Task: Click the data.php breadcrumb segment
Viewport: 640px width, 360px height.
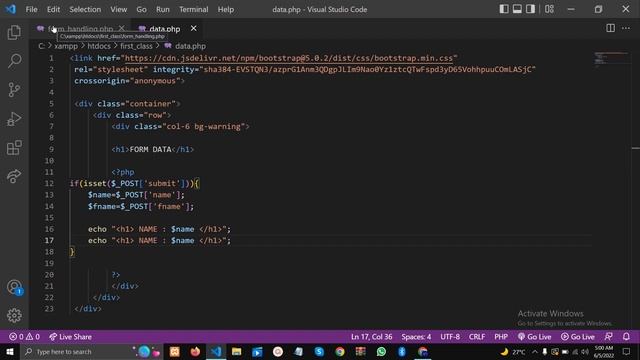Action: coord(190,46)
